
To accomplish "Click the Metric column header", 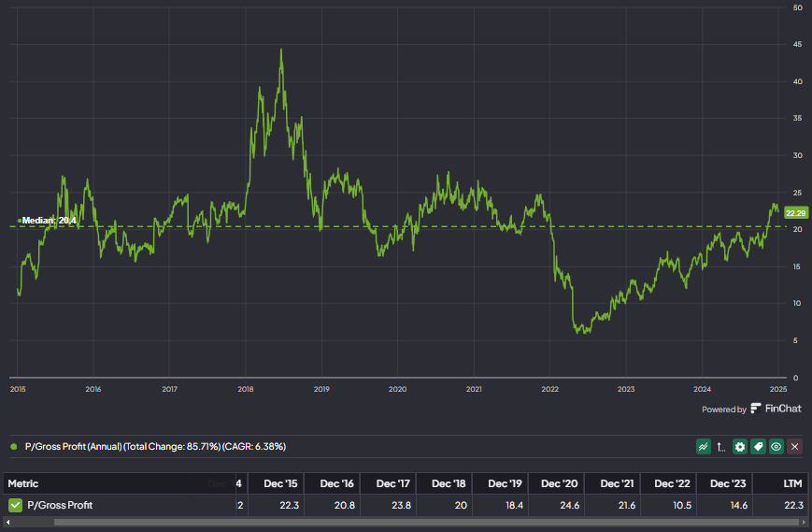I will pos(23,483).
